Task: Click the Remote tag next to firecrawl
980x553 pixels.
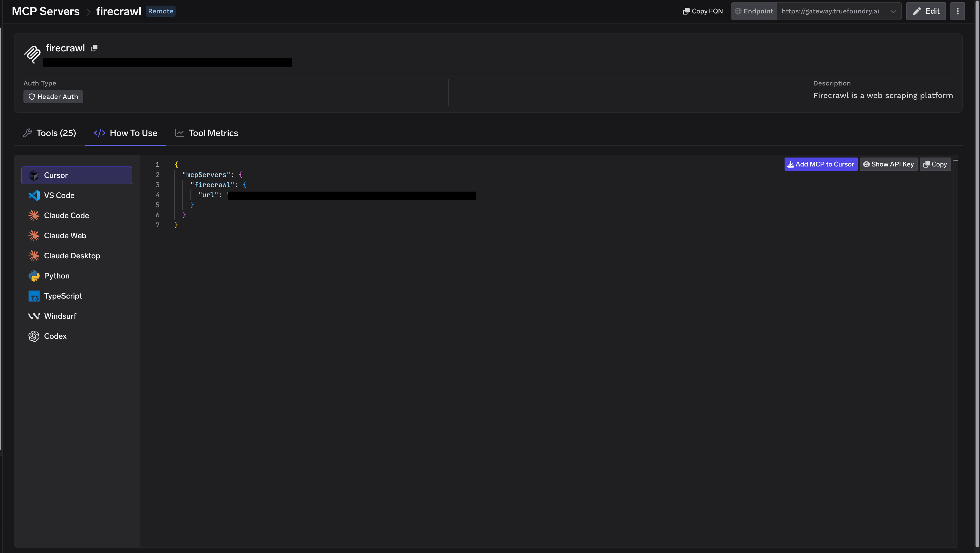Action: tap(161, 11)
